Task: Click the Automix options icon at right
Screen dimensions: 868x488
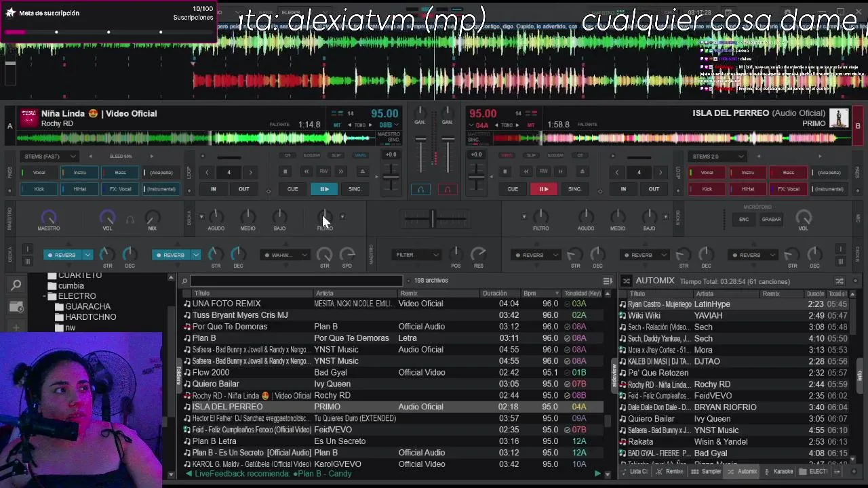Action: (840, 281)
